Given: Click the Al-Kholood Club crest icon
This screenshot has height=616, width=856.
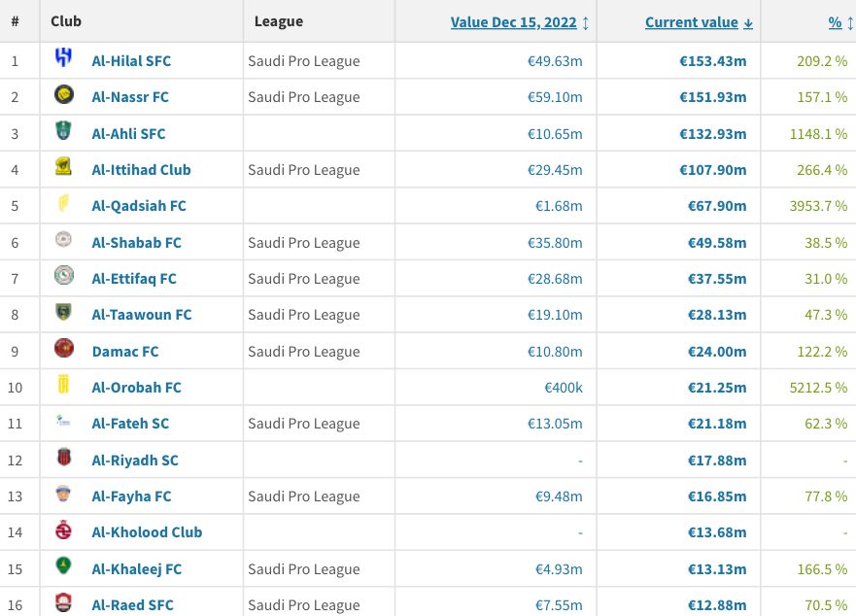Looking at the screenshot, I should (64, 530).
